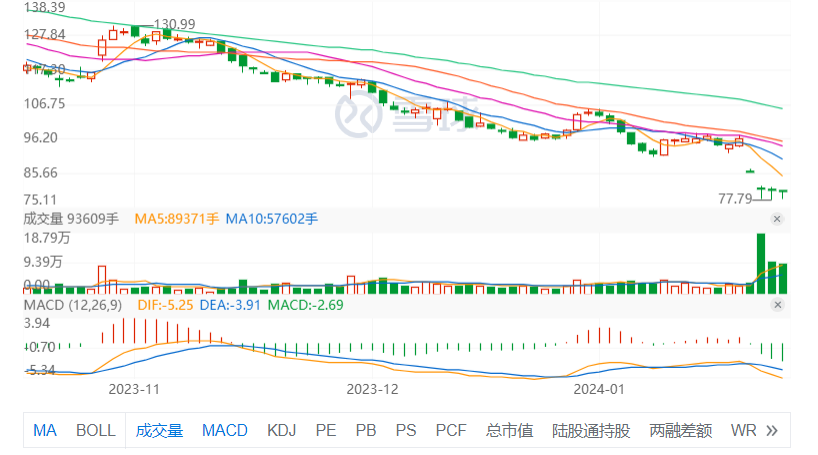The width and height of the screenshot is (818, 455).
Task: Click the MACD:-2.69 value
Action: click(306, 305)
